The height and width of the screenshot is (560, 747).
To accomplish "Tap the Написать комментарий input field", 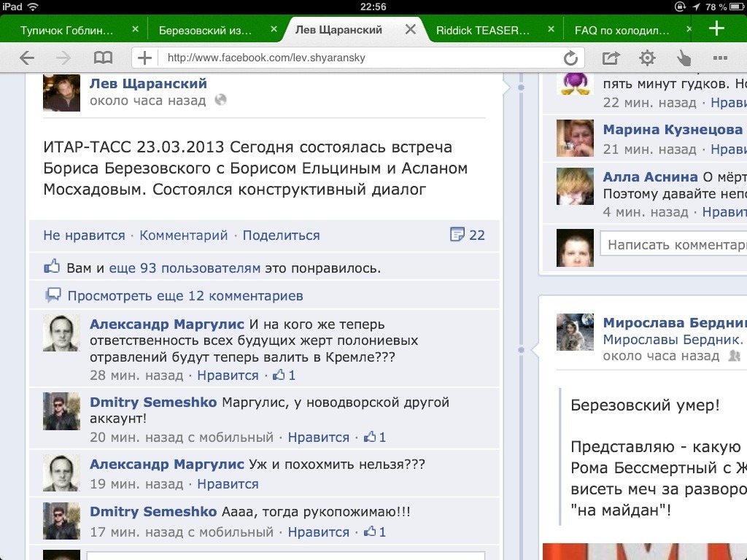I will pyautogui.click(x=673, y=244).
